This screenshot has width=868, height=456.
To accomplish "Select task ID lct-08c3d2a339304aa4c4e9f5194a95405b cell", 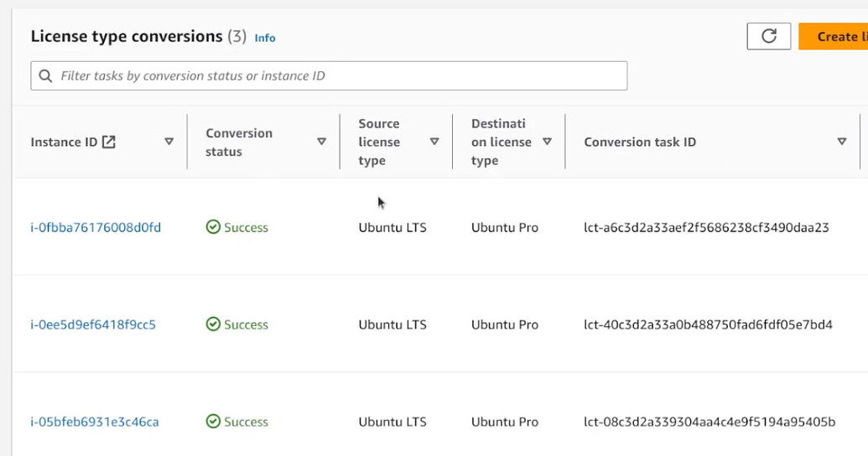I will pos(709,422).
